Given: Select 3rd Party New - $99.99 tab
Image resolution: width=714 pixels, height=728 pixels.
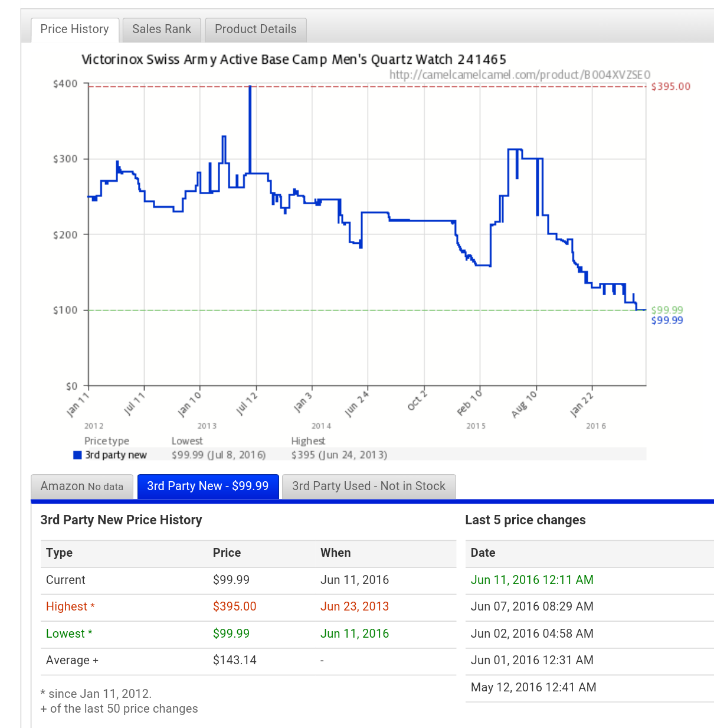Looking at the screenshot, I should [208, 487].
